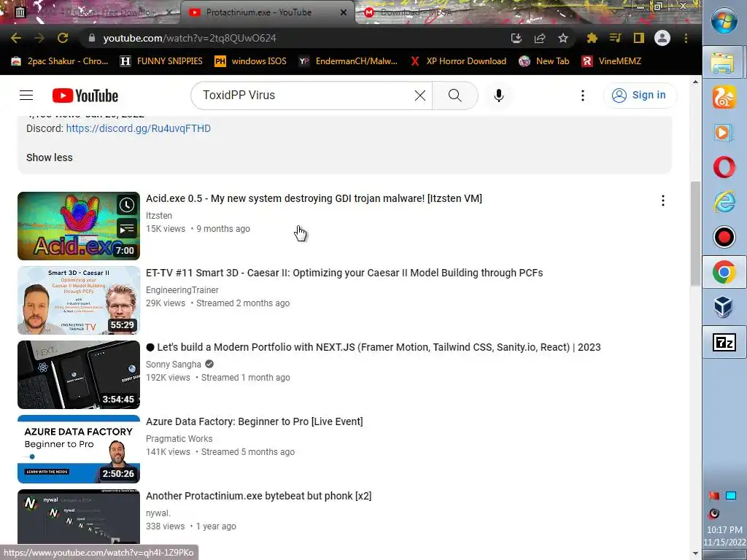Open the XP Horror Download bookmark
747x560 pixels.
(x=458, y=61)
